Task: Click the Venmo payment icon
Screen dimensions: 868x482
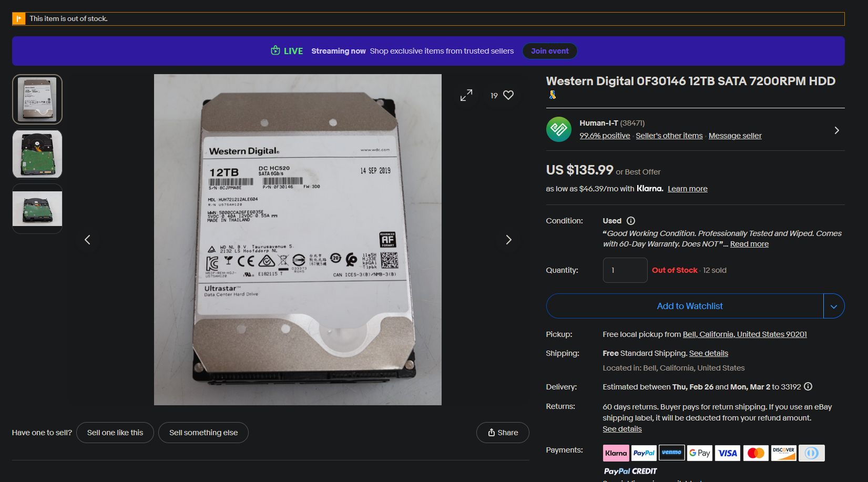Action: (672, 453)
